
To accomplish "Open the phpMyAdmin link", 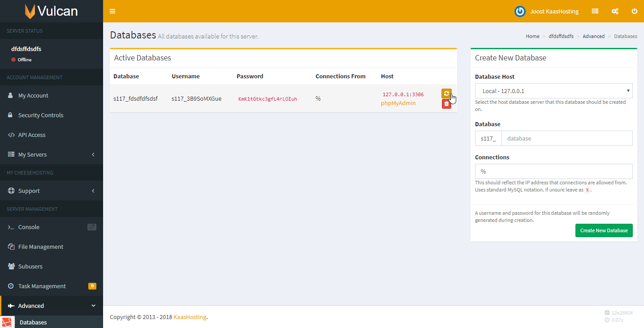I will pos(398,103).
